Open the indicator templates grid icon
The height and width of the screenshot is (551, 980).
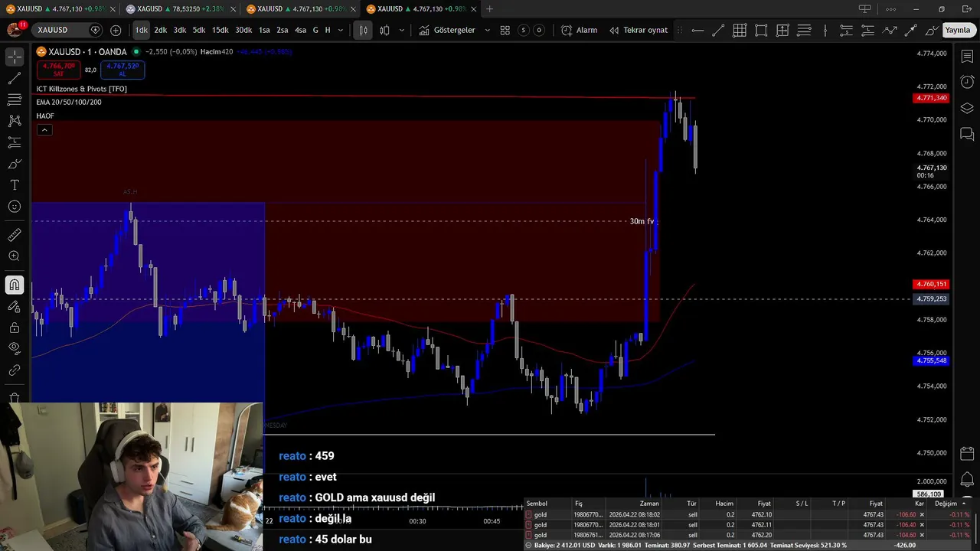505,30
